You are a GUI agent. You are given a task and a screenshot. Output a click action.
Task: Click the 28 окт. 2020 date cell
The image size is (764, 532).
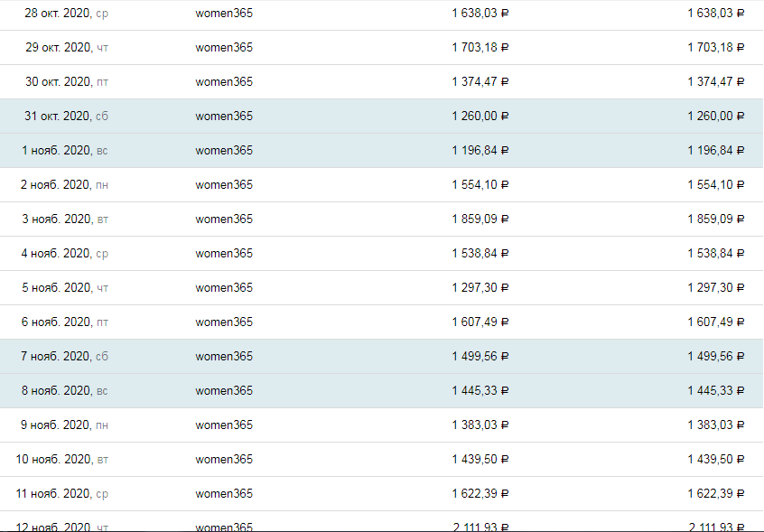coord(66,14)
